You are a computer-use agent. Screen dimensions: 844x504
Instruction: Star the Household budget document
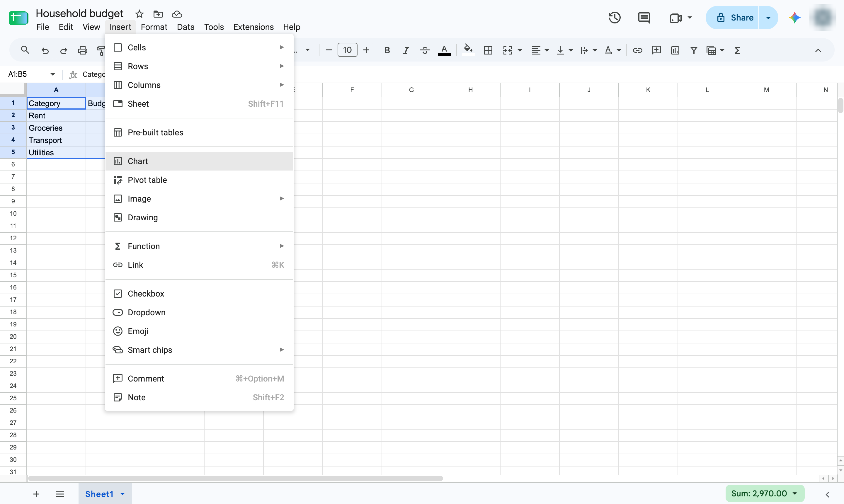click(x=139, y=14)
